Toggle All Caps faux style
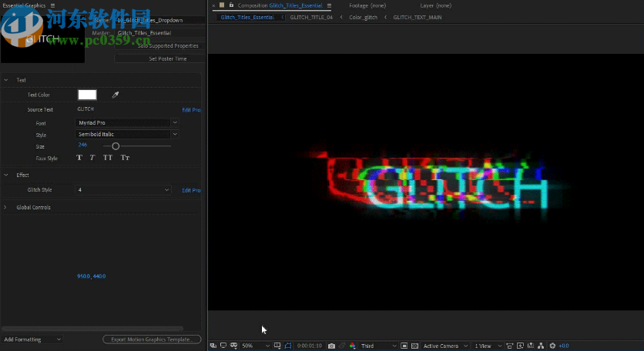This screenshot has height=351, width=644. 108,158
